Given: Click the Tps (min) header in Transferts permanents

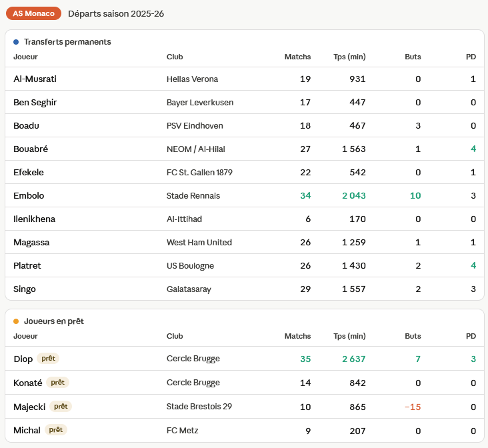Looking at the screenshot, I should [349, 57].
